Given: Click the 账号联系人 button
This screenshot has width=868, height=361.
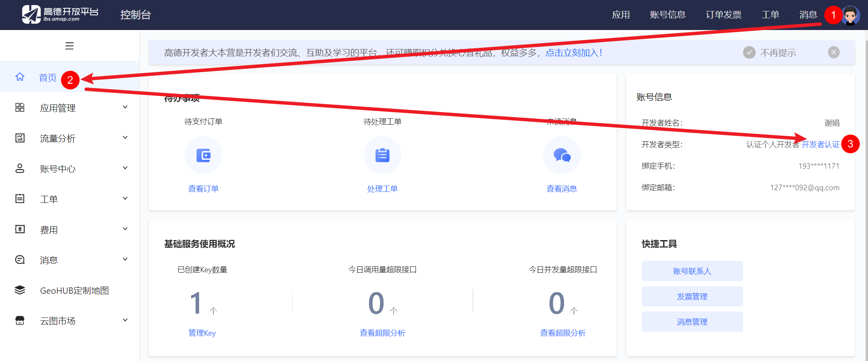Looking at the screenshot, I should coord(692,271).
